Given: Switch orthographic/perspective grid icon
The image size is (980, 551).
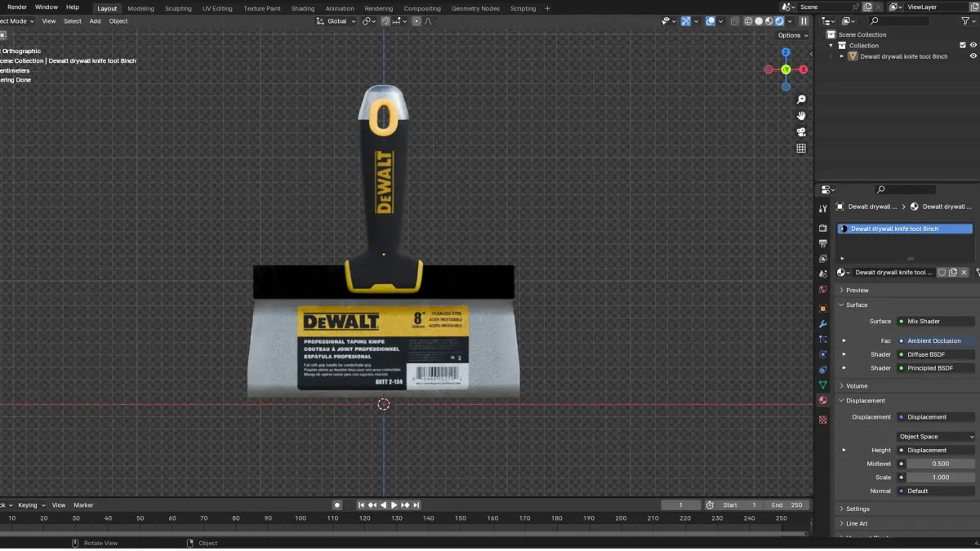Looking at the screenshot, I should pos(801,149).
